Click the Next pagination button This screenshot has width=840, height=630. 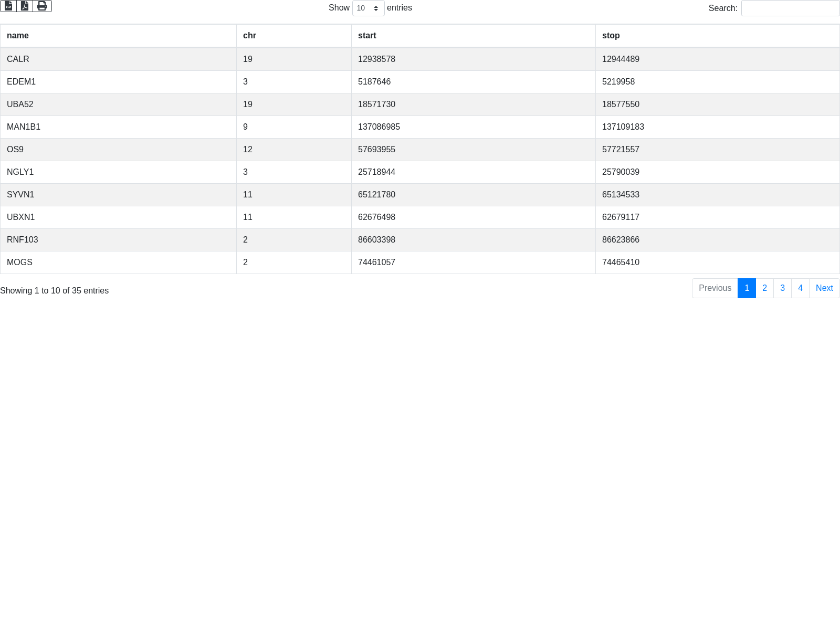click(x=824, y=288)
